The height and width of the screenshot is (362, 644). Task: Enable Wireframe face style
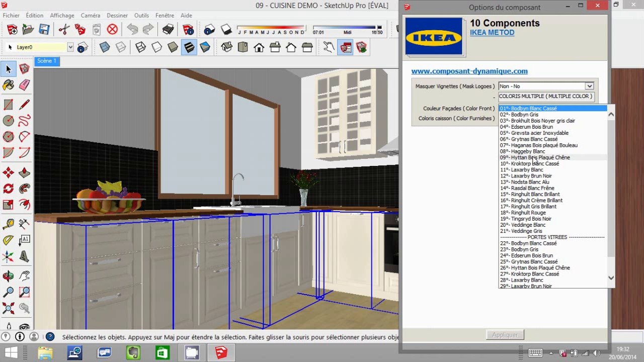(x=141, y=47)
